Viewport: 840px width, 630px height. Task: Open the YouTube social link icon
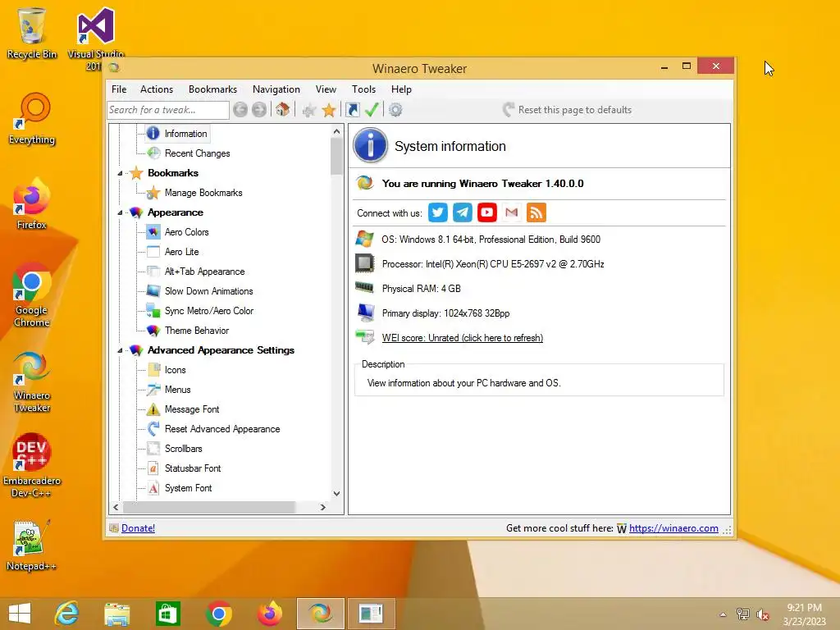click(487, 212)
